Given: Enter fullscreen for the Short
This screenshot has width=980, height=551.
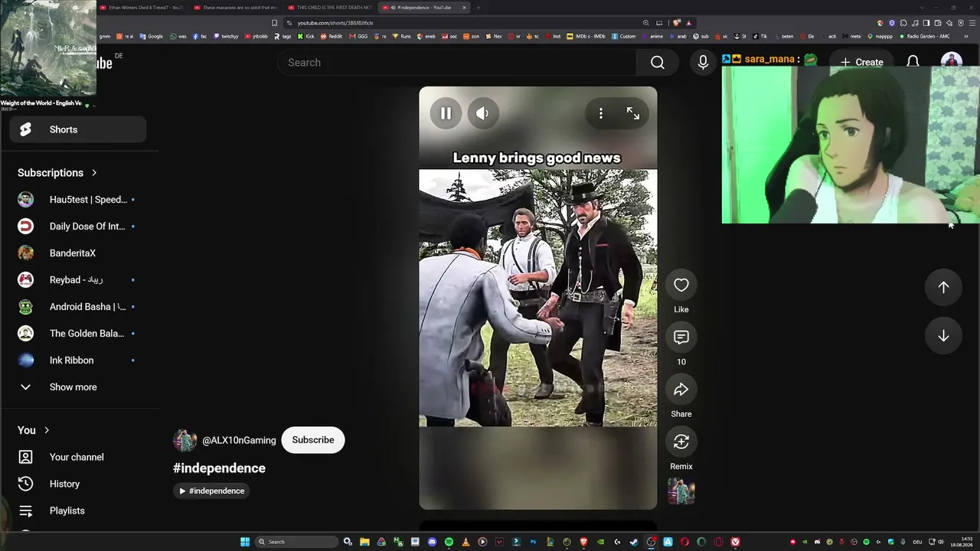Looking at the screenshot, I should coord(633,113).
